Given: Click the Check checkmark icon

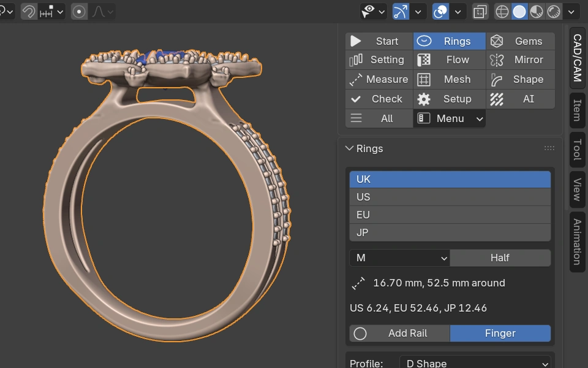Looking at the screenshot, I should pyautogui.click(x=355, y=99).
